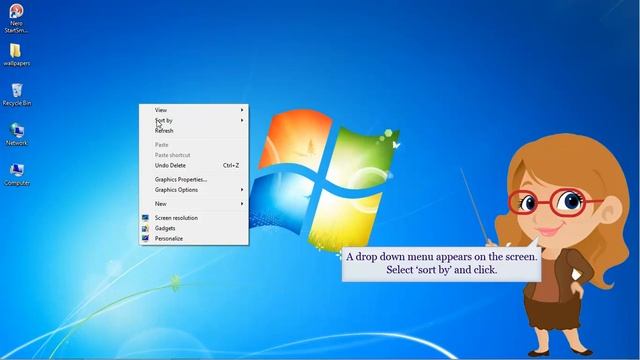Select the Network desktop icon
The image size is (640, 360).
click(x=17, y=130)
